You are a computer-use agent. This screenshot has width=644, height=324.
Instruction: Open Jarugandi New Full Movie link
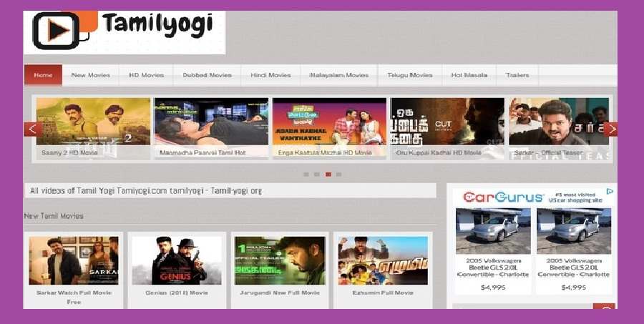280,293
